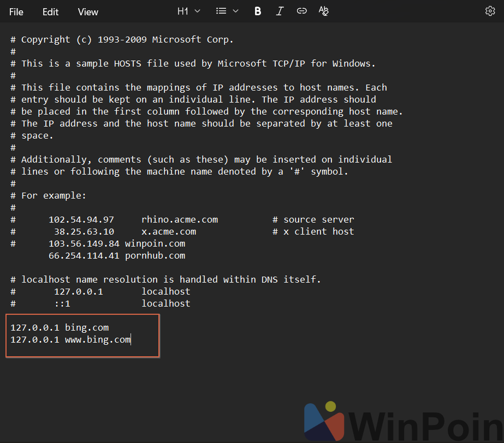Click the "127.0.0.1 www.bing.com" line
Viewport: 504px width, 443px height.
click(70, 339)
